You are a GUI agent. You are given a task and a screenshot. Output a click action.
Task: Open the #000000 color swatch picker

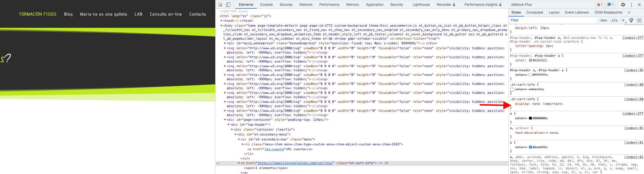530,118
